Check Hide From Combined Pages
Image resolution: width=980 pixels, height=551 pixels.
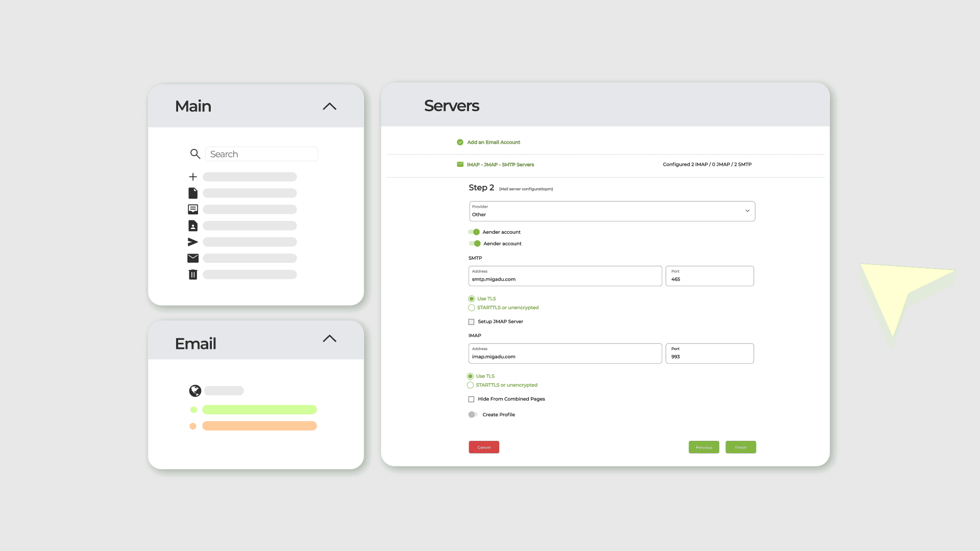tap(471, 399)
